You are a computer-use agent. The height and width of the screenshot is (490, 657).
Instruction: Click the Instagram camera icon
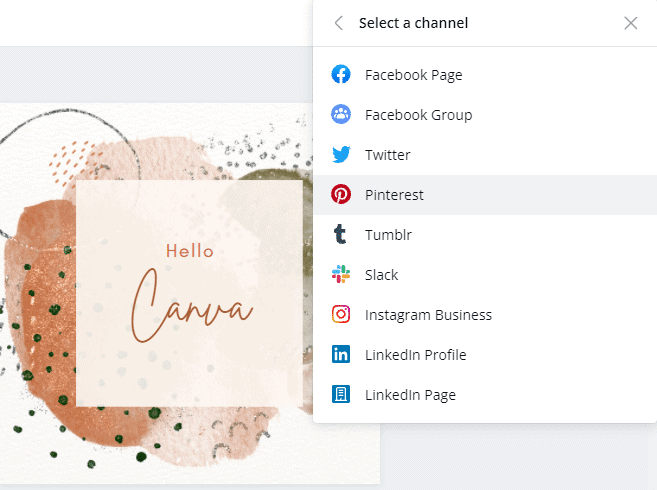341,314
